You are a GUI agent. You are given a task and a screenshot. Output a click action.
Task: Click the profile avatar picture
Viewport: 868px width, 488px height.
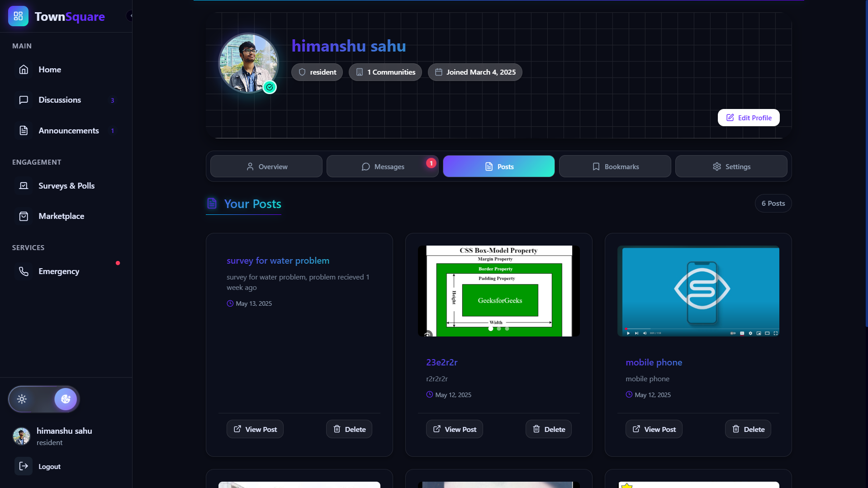(x=248, y=63)
